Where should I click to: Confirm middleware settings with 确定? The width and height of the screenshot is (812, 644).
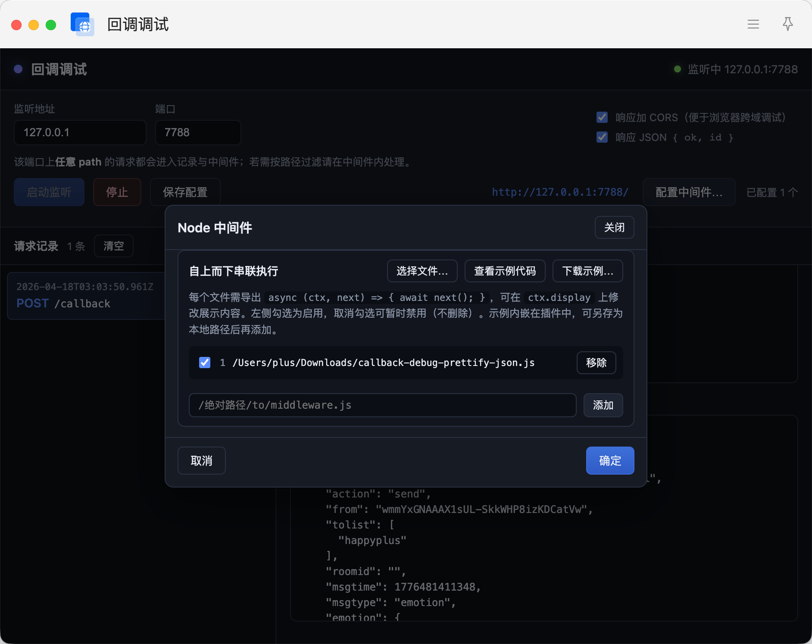609,460
